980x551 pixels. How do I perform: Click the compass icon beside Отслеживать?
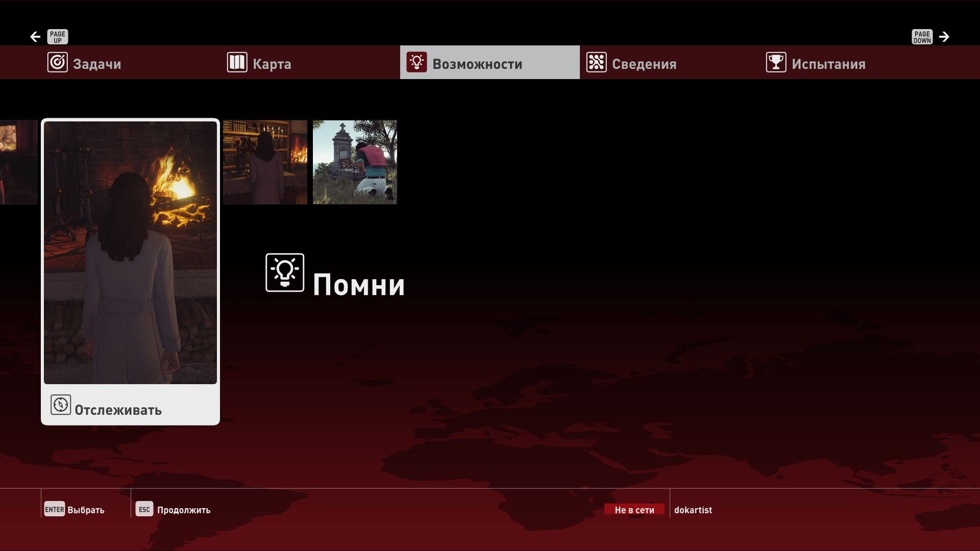click(61, 405)
